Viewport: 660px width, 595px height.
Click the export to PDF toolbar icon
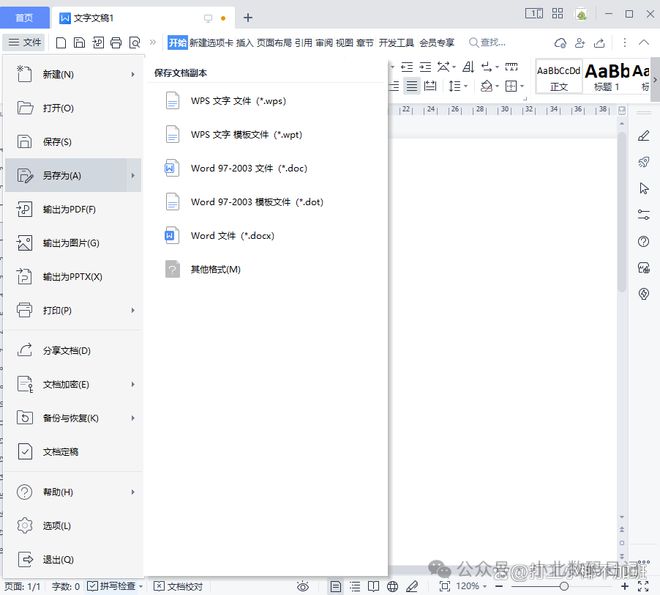click(x=98, y=42)
